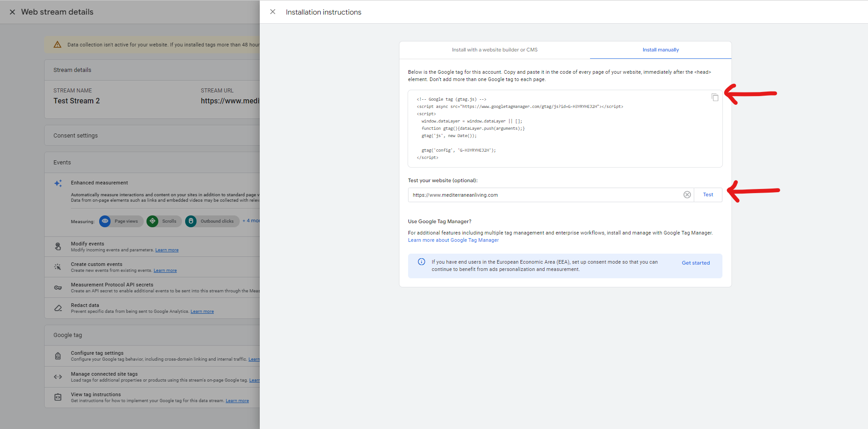The height and width of the screenshot is (429, 868).
Task: Click the Test button for website URL
Action: coord(708,195)
